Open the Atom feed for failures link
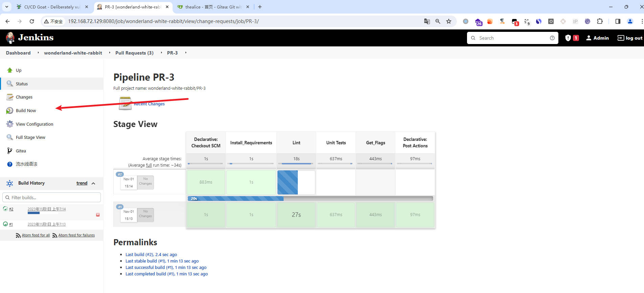The height and width of the screenshot is (293, 644). pos(76,235)
